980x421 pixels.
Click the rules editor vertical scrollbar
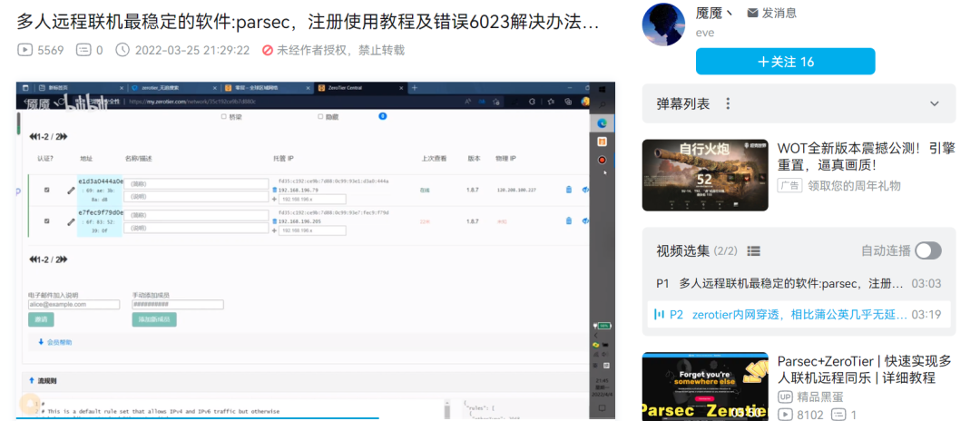coord(446,408)
